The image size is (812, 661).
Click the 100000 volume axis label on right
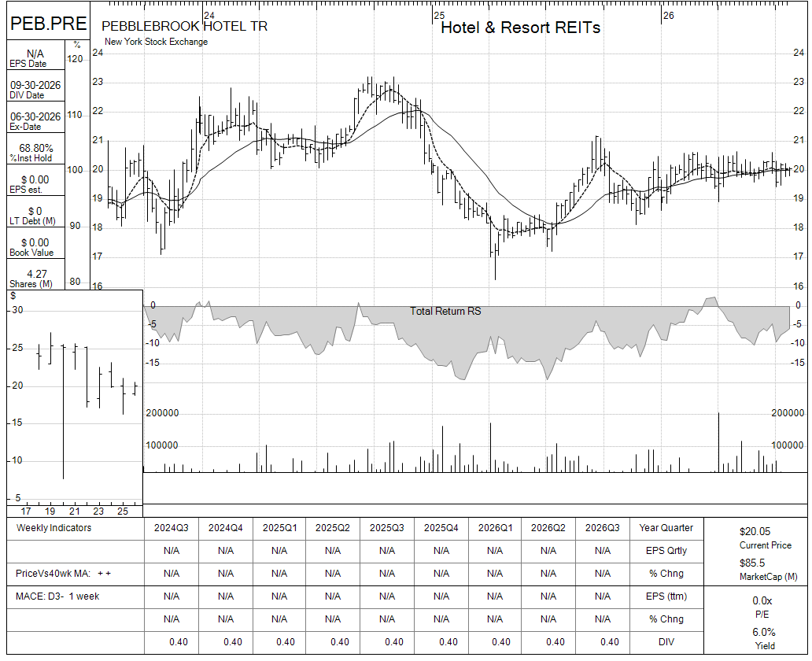pyautogui.click(x=787, y=445)
